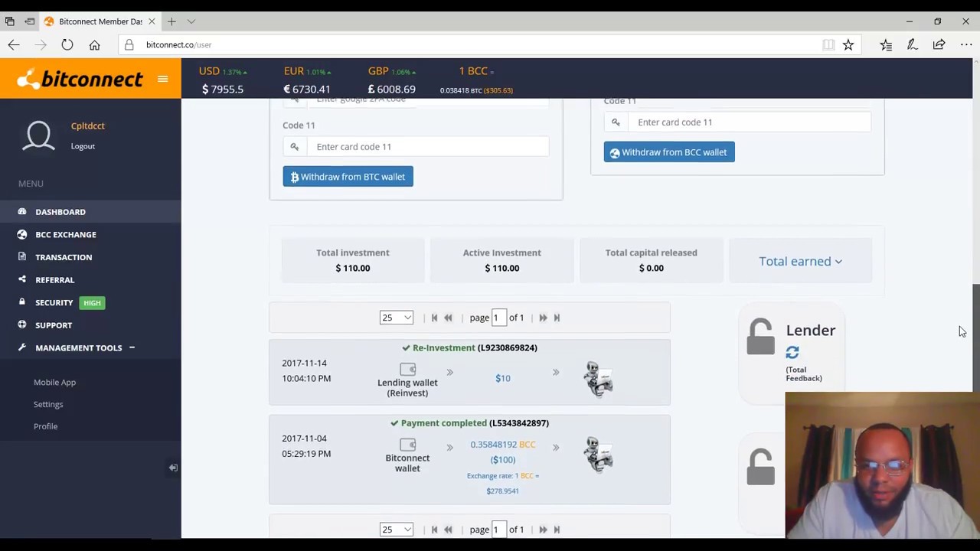The width and height of the screenshot is (980, 551).
Task: Click the Logout link
Action: click(83, 146)
